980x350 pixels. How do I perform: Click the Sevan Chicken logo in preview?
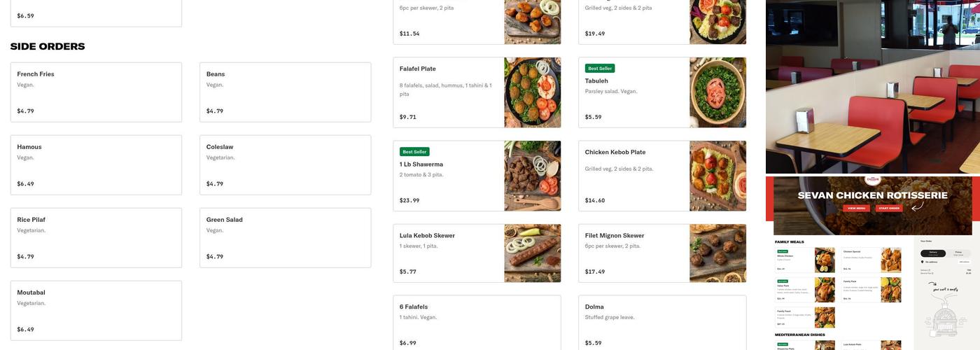[x=872, y=181]
